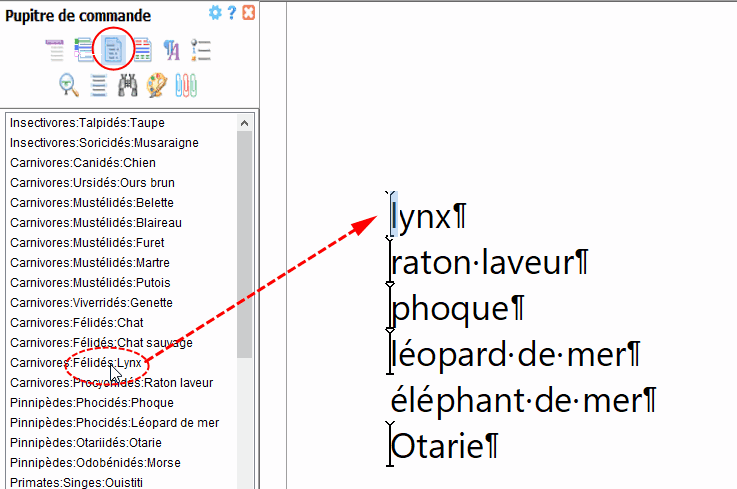Click the colored hierarchy list icon

(x=84, y=50)
